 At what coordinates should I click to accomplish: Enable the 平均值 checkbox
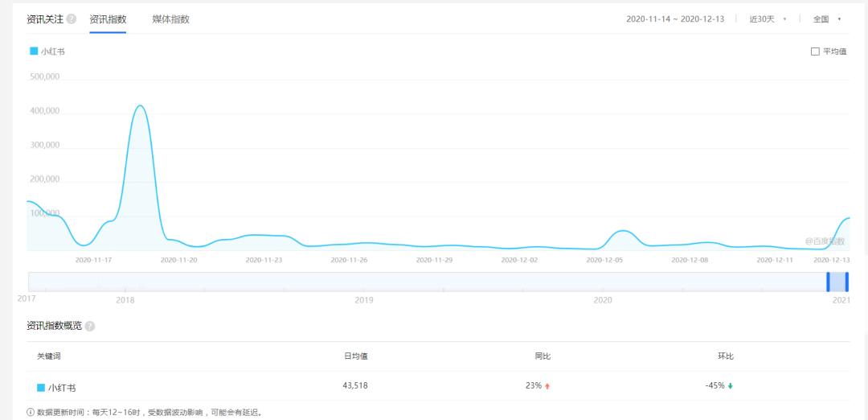click(x=815, y=51)
